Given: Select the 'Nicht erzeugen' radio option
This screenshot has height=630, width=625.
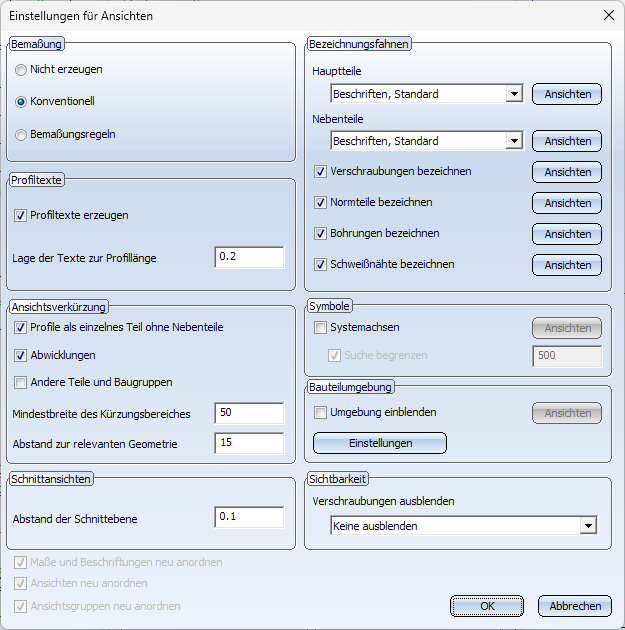Looking at the screenshot, I should click(x=21, y=70).
